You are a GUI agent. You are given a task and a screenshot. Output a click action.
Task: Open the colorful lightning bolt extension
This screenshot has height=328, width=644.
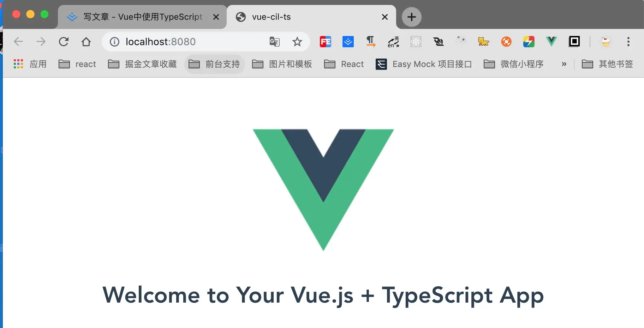pos(529,42)
